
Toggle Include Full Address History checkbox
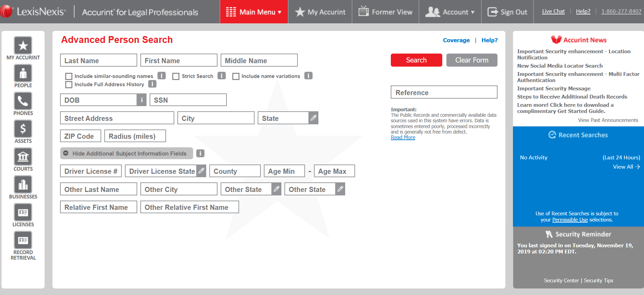(x=69, y=84)
